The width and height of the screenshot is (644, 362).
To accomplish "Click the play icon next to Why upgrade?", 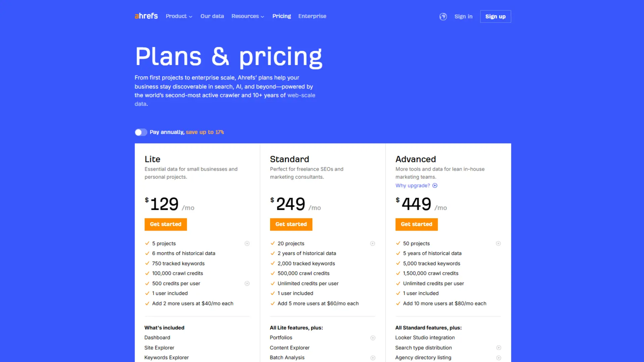I will [435, 185].
